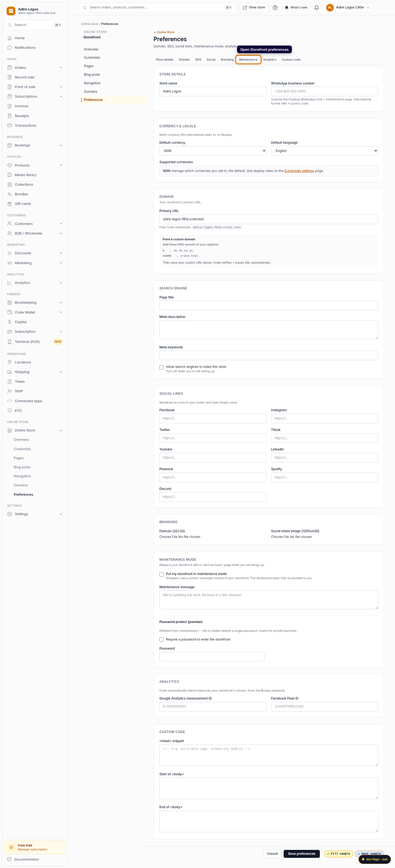Expand Products submenu chevron
This screenshot has width=395, height=868.
(61, 165)
